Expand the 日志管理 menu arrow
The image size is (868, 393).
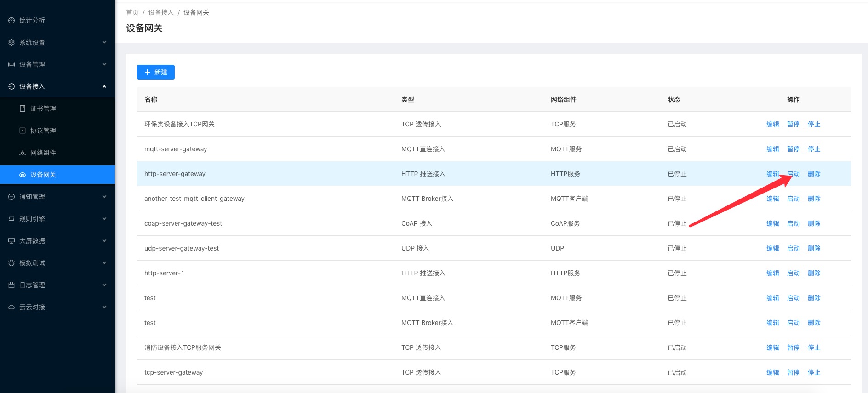[104, 285]
